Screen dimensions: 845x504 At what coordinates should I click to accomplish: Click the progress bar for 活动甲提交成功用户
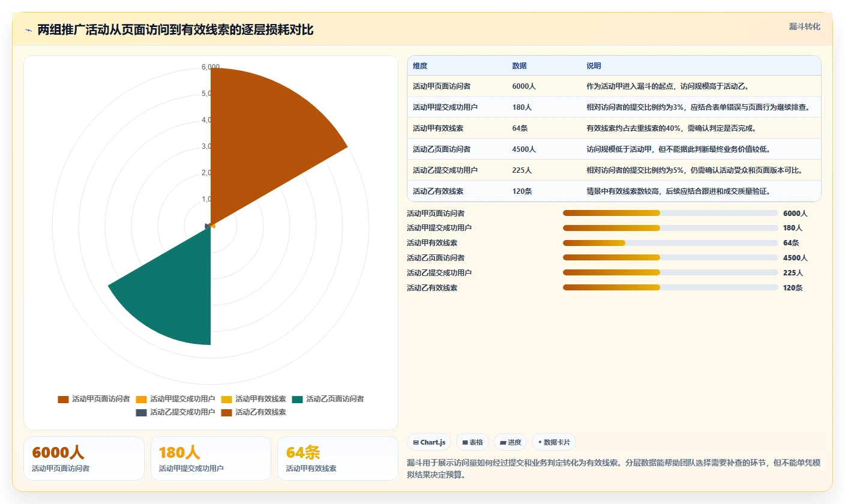670,228
